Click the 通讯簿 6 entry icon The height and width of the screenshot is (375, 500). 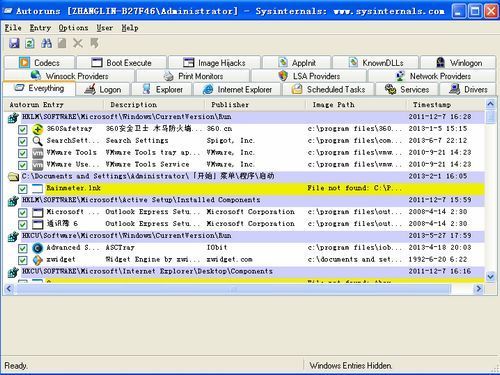tap(37, 224)
